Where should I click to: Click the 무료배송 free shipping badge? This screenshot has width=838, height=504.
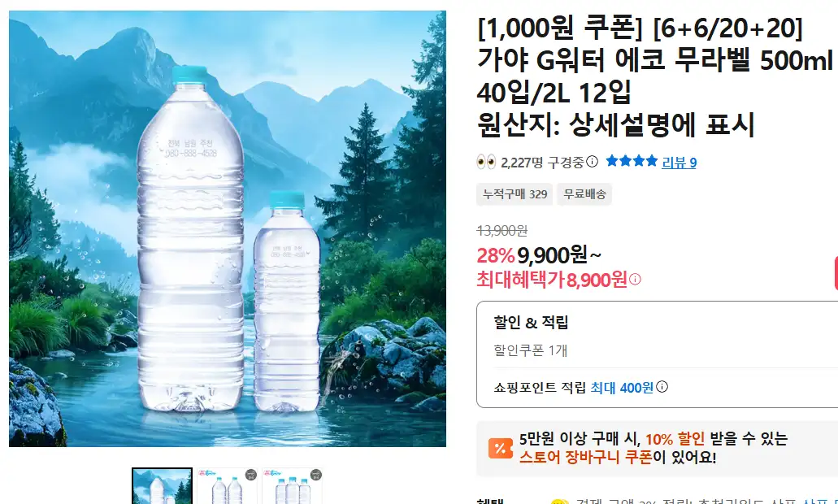(x=584, y=194)
